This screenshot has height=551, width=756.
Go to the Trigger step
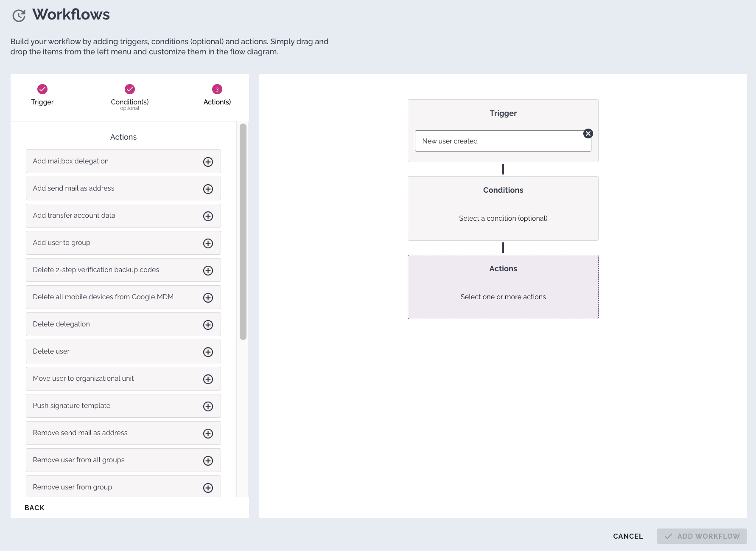pos(42,89)
